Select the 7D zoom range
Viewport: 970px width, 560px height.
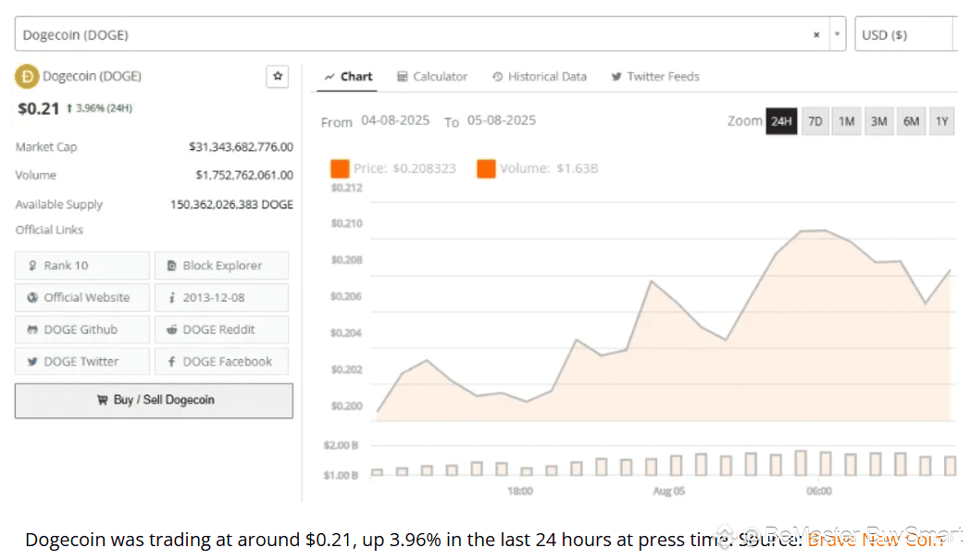pyautogui.click(x=815, y=121)
